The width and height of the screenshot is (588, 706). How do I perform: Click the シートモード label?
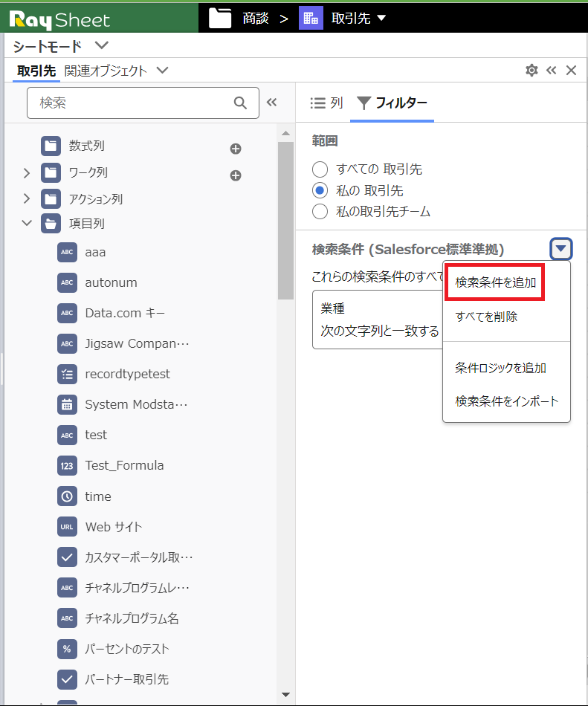(48, 46)
